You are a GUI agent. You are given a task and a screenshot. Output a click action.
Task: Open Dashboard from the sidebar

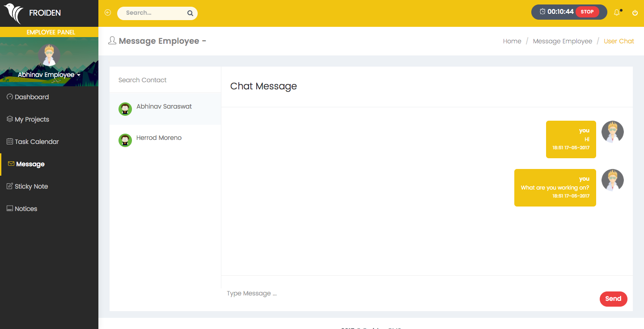point(31,97)
